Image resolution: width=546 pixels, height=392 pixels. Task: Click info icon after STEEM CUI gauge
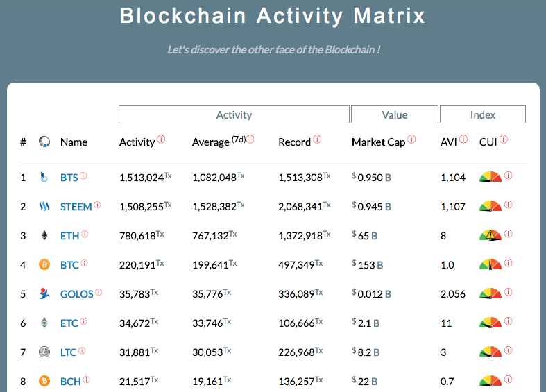pyautogui.click(x=509, y=205)
